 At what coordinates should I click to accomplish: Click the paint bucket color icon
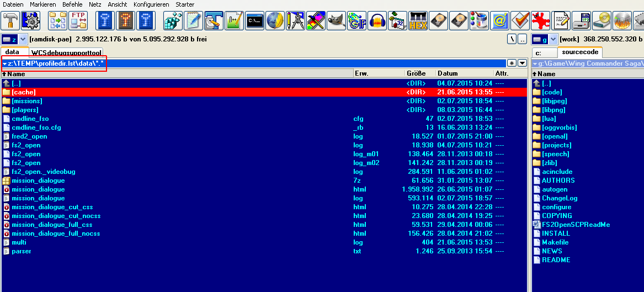[x=479, y=21]
